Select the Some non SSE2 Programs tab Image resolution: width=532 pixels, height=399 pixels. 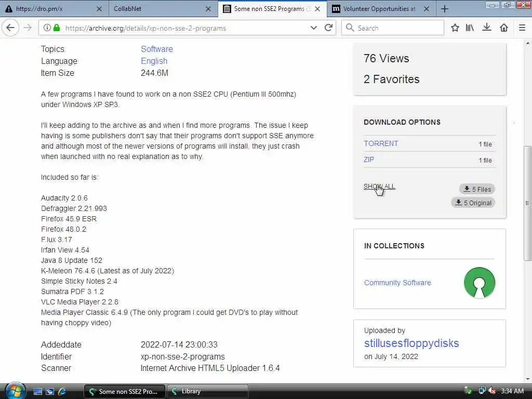coord(272,9)
